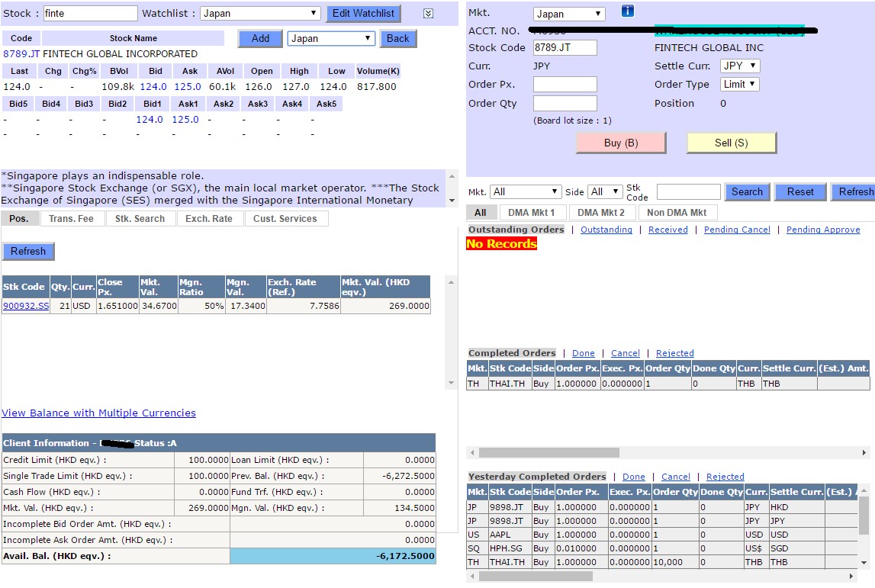The height and width of the screenshot is (588, 875).
Task: Click the Reset button in order search
Action: pyautogui.click(x=800, y=192)
